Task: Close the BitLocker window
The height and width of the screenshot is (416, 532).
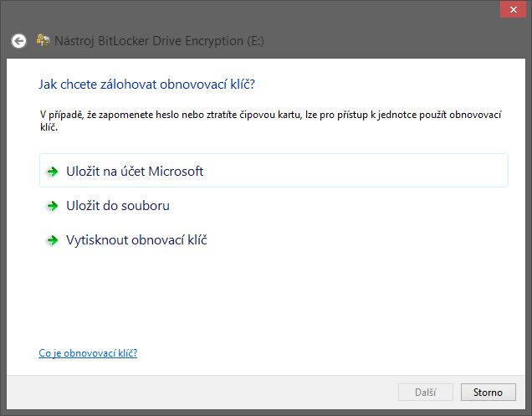Action: (x=513, y=9)
